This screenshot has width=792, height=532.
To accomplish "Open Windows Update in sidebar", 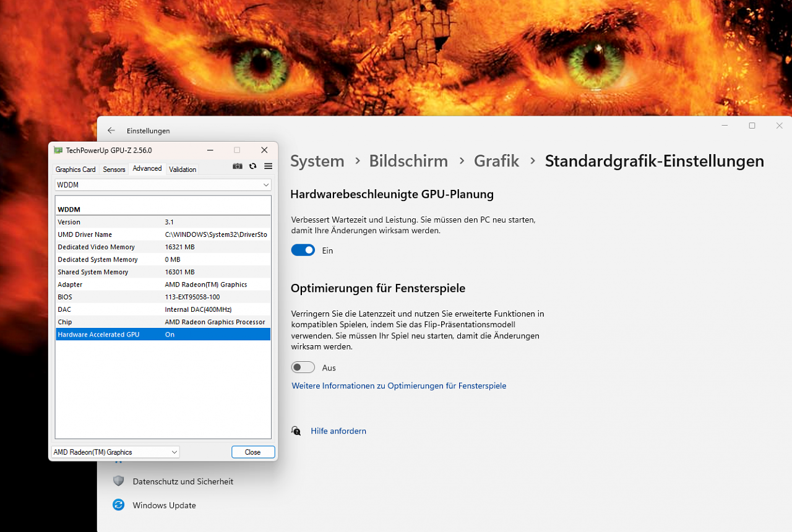I will click(x=164, y=505).
